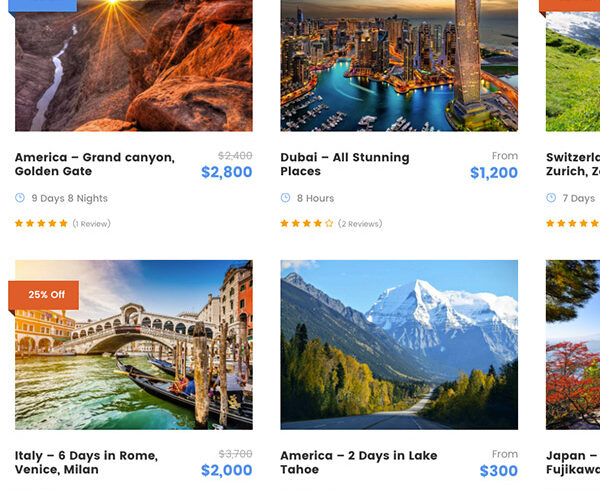600x490 pixels.
Task: Click the clock icon next to 8 Hours
Action: (286, 198)
